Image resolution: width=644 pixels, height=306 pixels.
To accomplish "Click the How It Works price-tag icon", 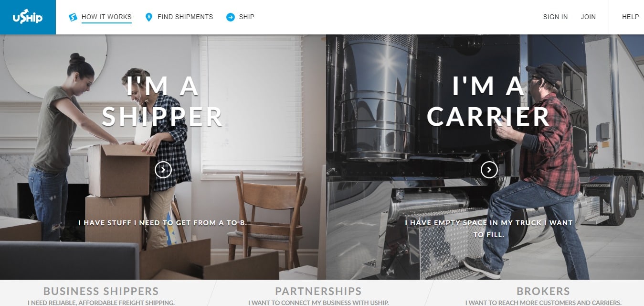I will coord(73,17).
